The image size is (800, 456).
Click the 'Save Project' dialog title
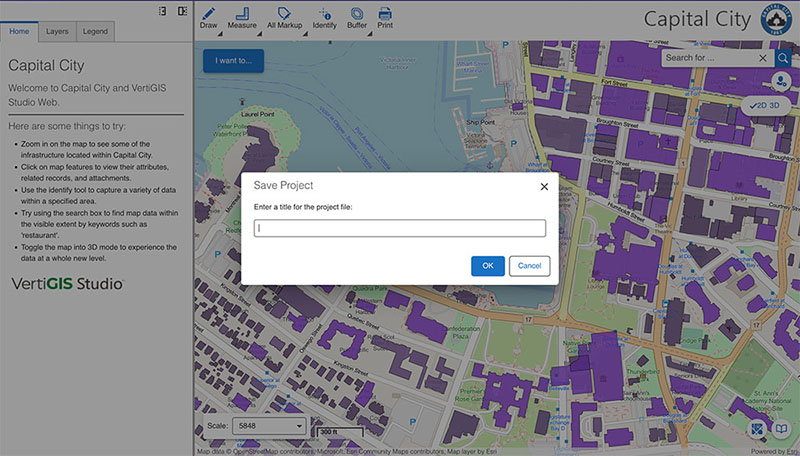[x=284, y=186]
